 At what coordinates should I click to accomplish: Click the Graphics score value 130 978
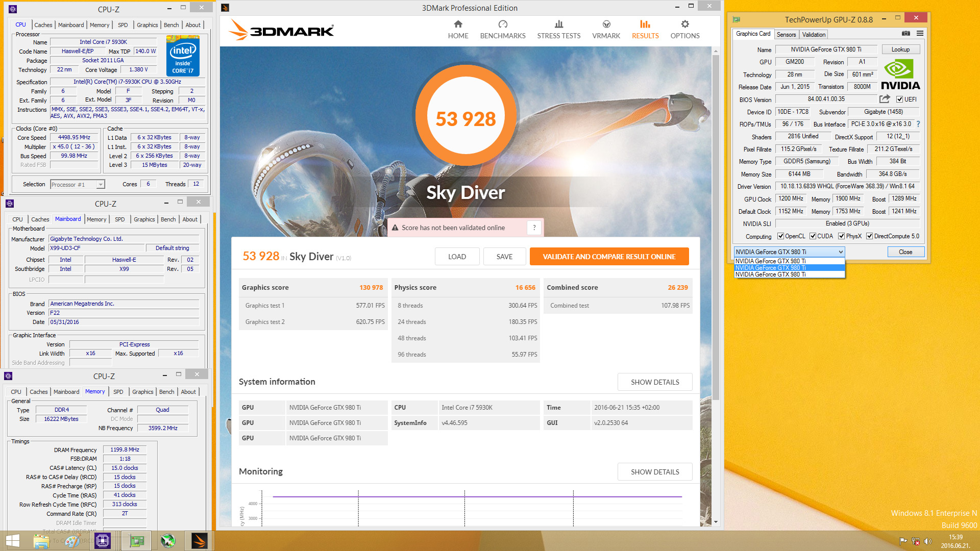[371, 288]
